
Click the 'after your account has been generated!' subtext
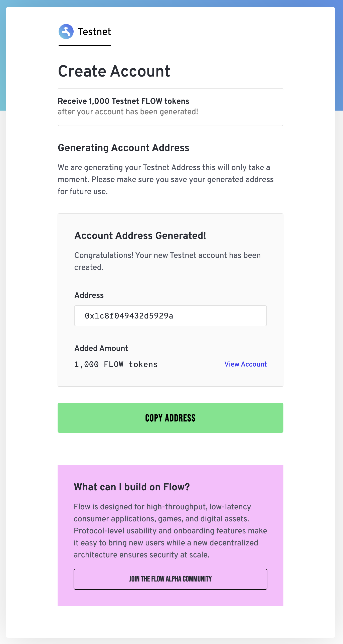click(128, 112)
